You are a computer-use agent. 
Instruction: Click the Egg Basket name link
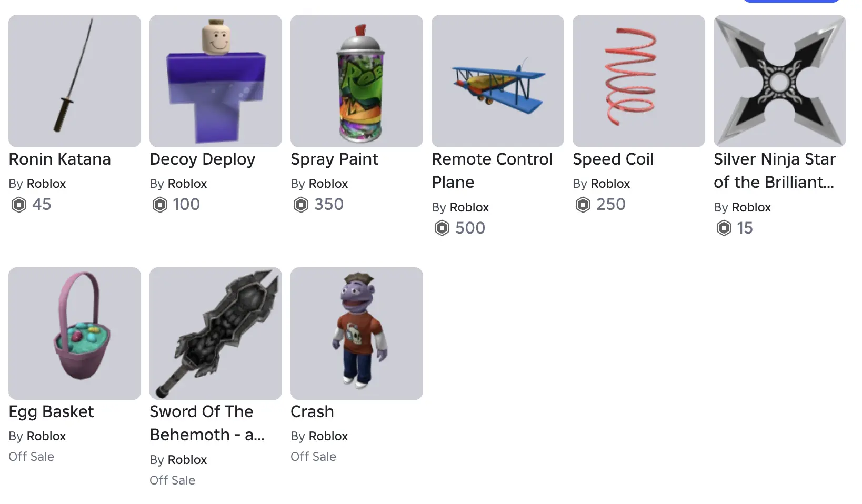coord(51,412)
